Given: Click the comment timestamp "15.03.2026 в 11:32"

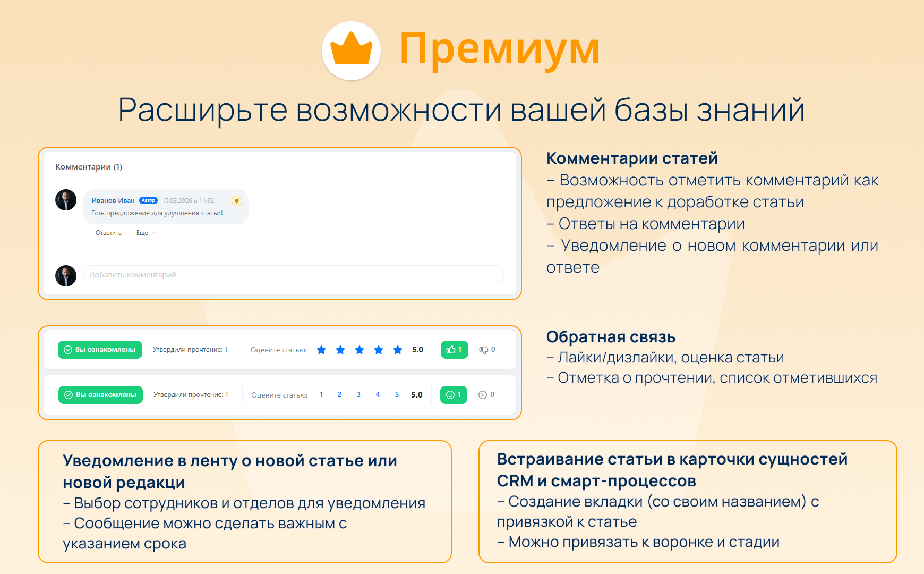Looking at the screenshot, I should coord(188,201).
